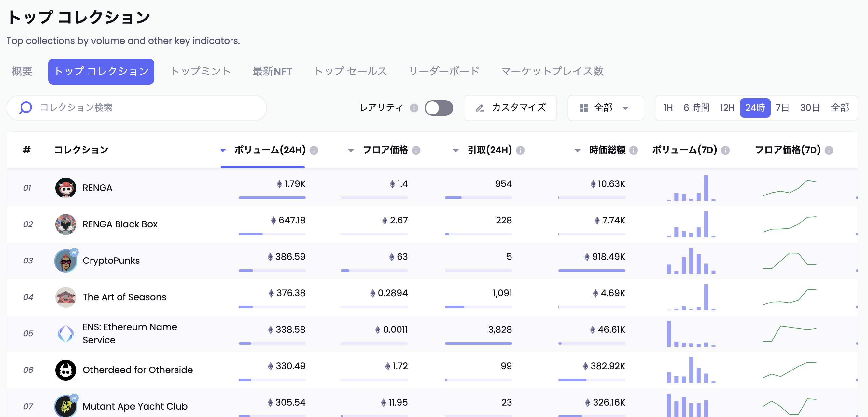Open Mutant Ape Yacht Club link
Screen dimensions: 868x417
(x=135, y=406)
